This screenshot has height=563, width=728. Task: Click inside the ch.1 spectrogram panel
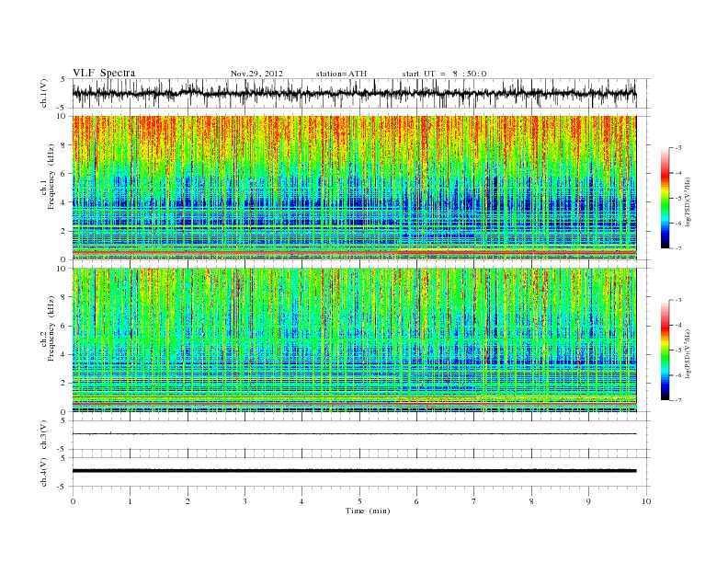pyautogui.click(x=354, y=188)
